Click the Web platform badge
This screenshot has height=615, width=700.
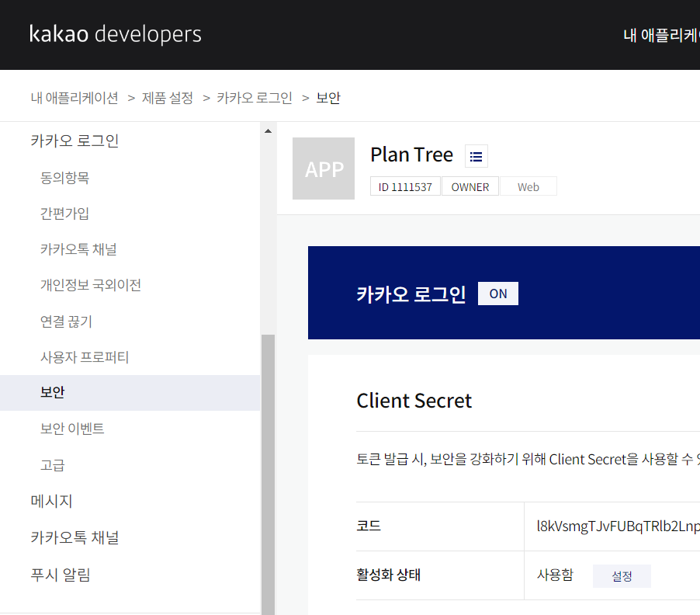(x=528, y=186)
